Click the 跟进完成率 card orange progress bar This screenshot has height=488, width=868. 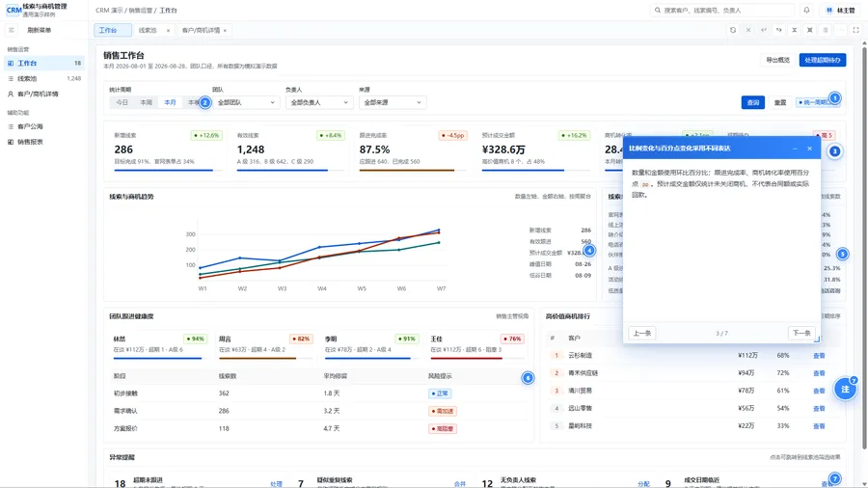click(414, 171)
